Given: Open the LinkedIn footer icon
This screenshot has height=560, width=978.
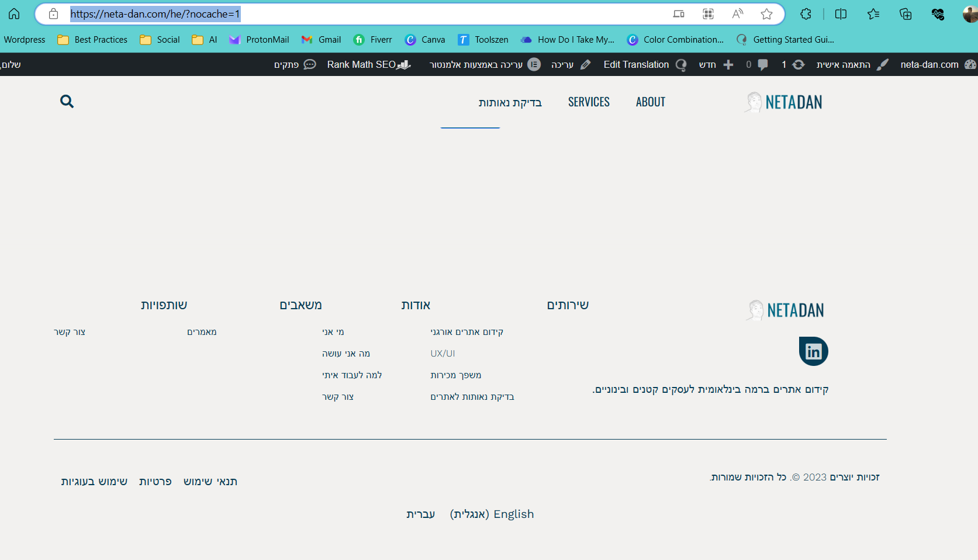Looking at the screenshot, I should click(813, 351).
